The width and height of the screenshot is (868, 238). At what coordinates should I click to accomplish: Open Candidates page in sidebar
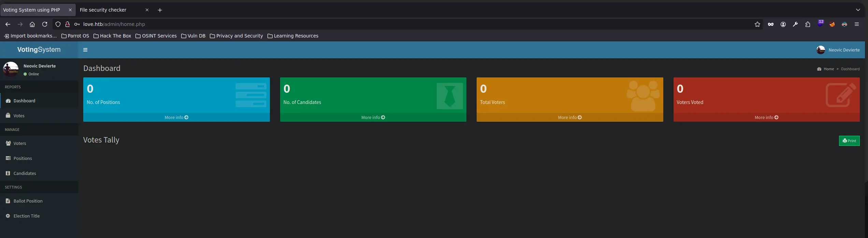click(25, 173)
